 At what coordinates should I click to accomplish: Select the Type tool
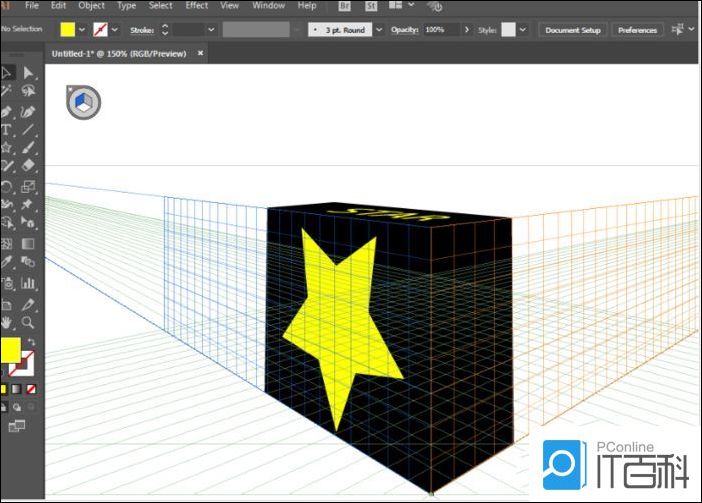tap(7, 130)
